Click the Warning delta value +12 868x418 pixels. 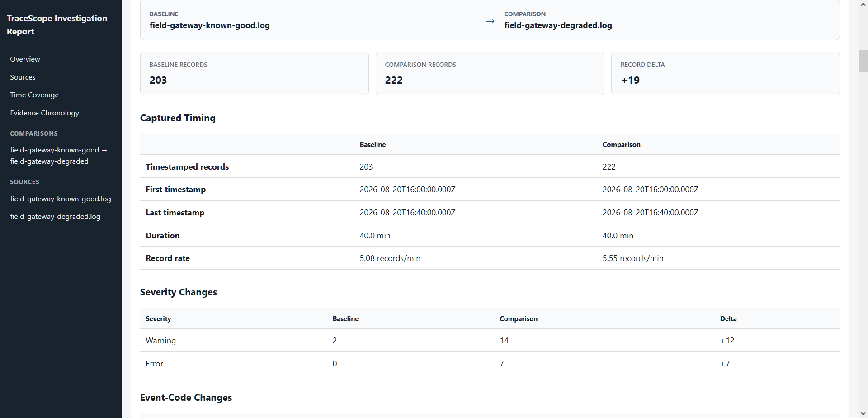tap(727, 341)
